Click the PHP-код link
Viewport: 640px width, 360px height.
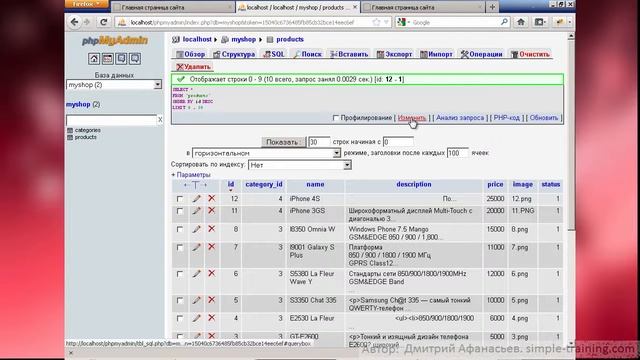point(507,118)
